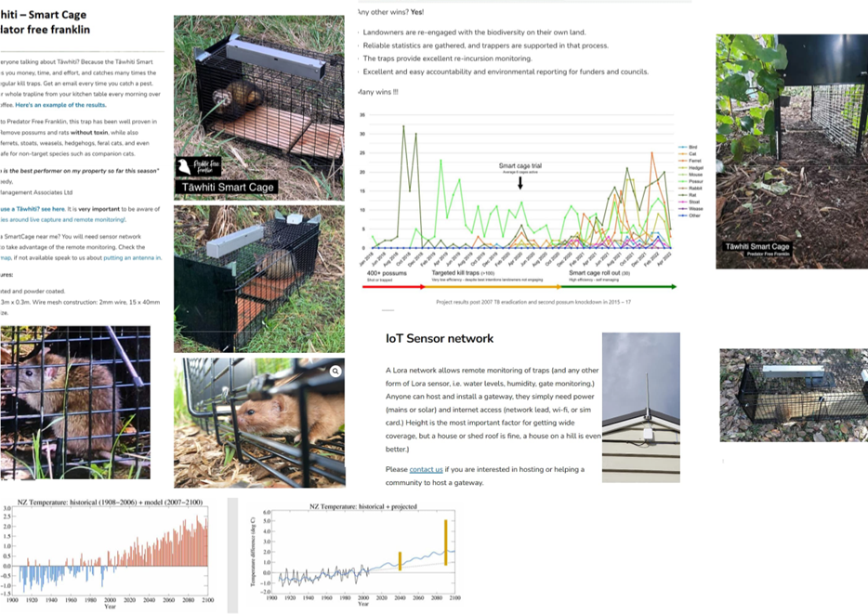The height and width of the screenshot is (614, 868).
Task: Open the Lora antenna on roof photo
Action: click(640, 407)
